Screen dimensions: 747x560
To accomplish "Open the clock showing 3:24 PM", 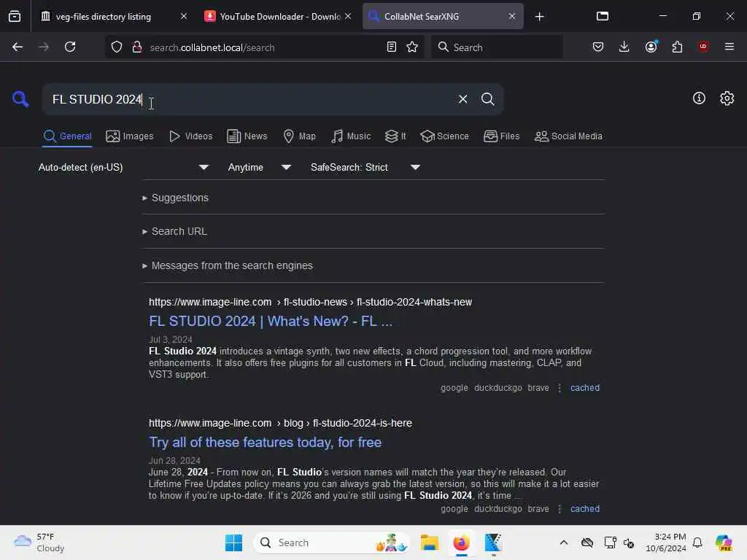I will (x=665, y=542).
